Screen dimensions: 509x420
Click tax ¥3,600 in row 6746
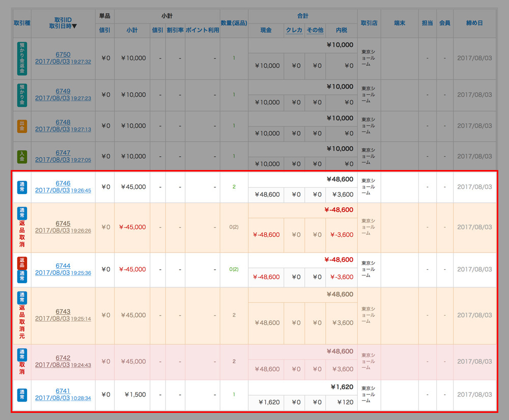pos(343,195)
